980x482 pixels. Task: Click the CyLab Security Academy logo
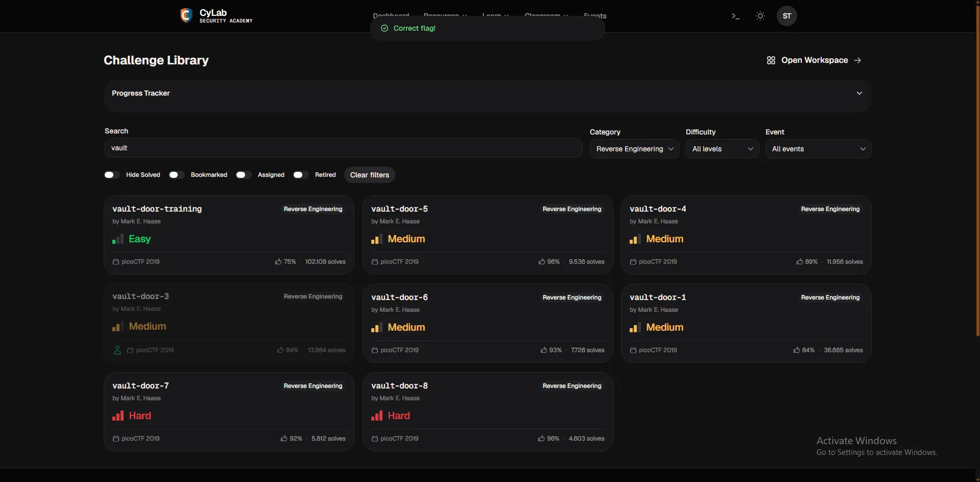click(217, 15)
